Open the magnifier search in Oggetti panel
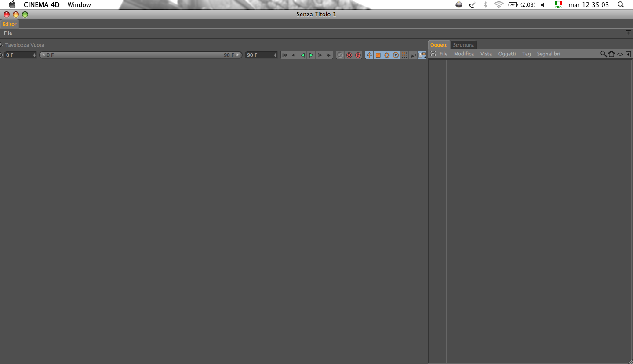 point(604,54)
